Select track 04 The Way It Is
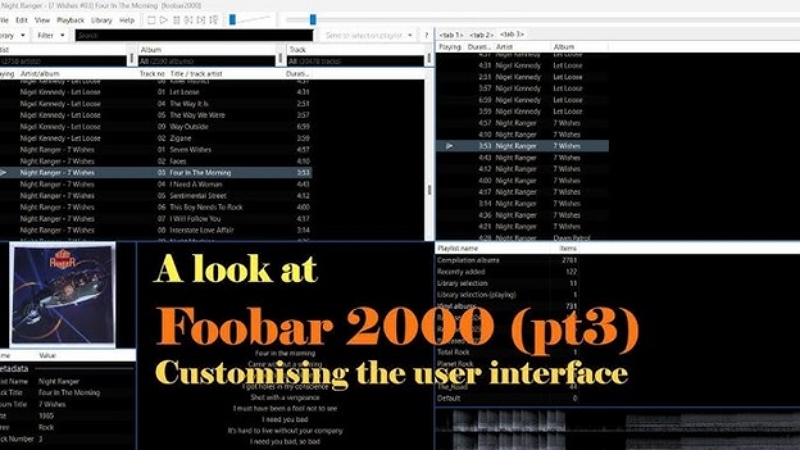 tap(156, 104)
